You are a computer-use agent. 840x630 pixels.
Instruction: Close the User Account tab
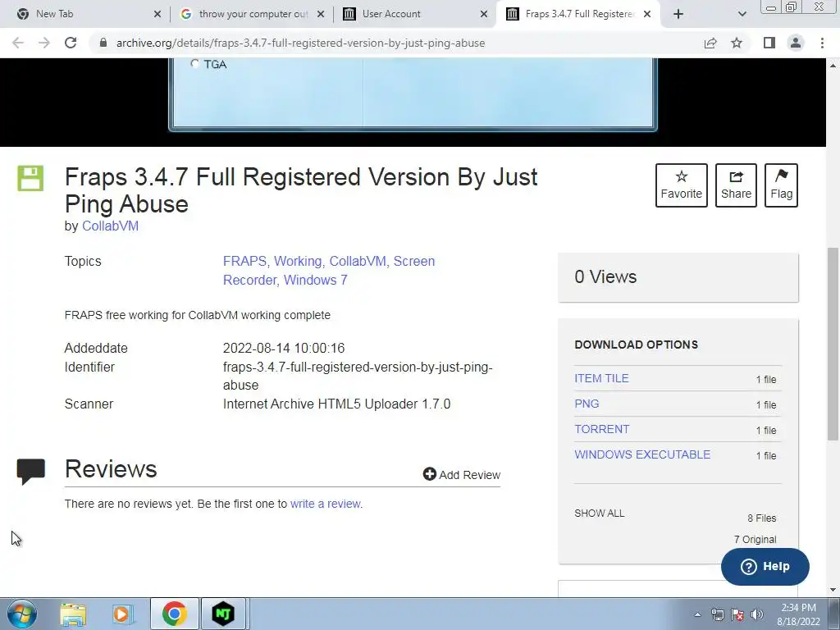coord(484,14)
